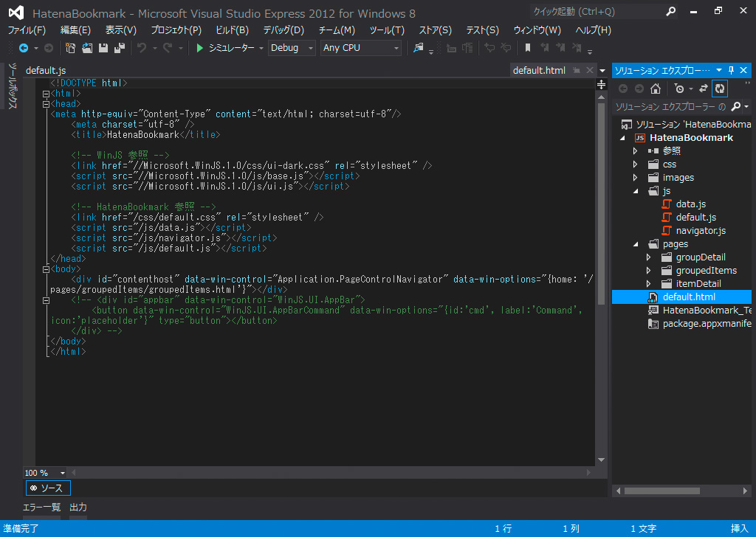Image resolution: width=756 pixels, height=537 pixels.
Task: Open the デバッグ(D) menu
Action: click(283, 30)
